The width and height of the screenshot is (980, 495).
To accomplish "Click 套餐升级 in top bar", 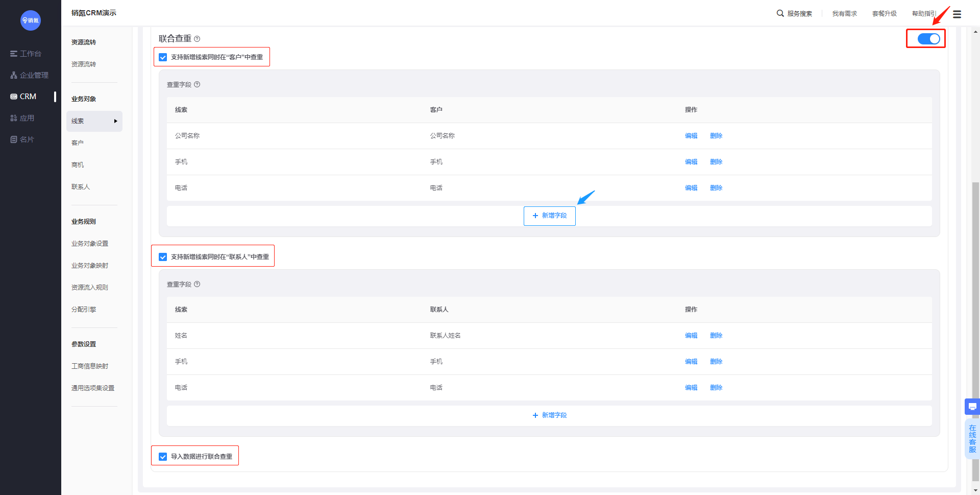I will [885, 14].
